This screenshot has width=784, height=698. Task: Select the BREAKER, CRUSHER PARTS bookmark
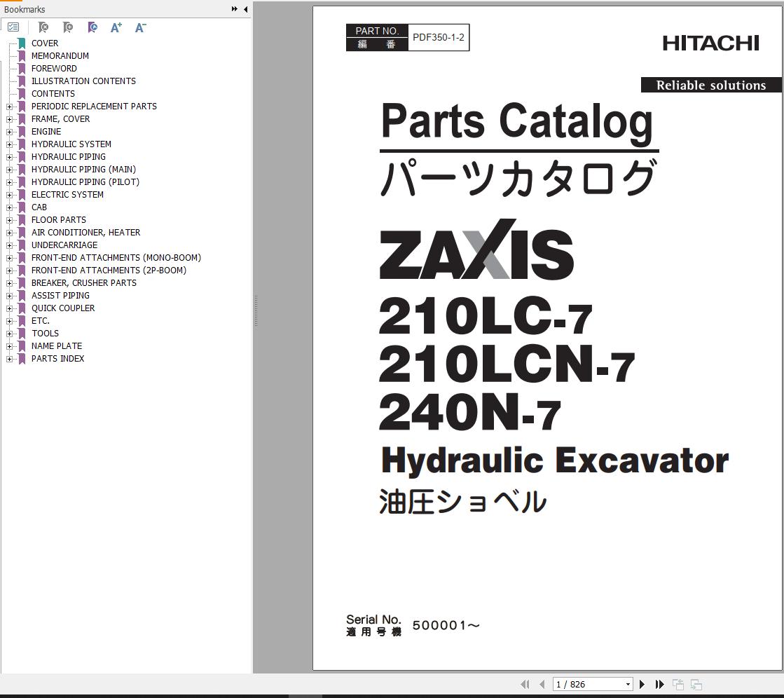(x=83, y=283)
